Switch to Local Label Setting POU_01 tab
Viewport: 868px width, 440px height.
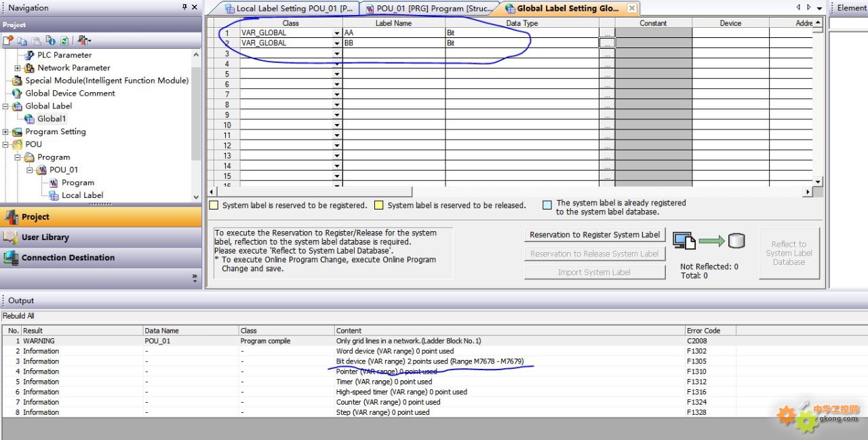coord(288,9)
